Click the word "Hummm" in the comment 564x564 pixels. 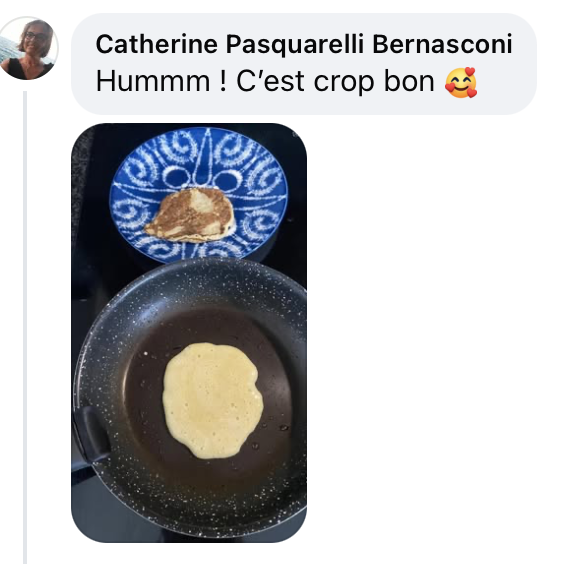[x=153, y=82]
